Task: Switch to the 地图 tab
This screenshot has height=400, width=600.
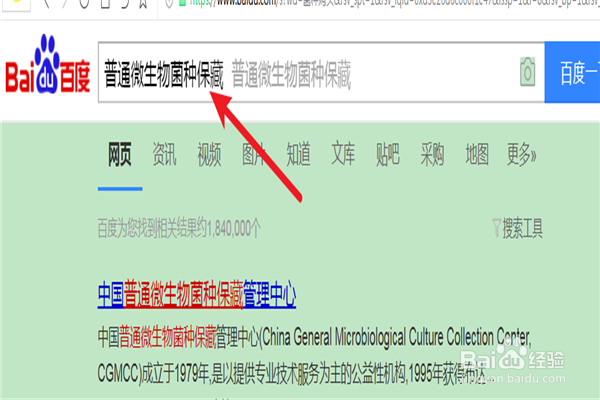Action: [x=477, y=154]
